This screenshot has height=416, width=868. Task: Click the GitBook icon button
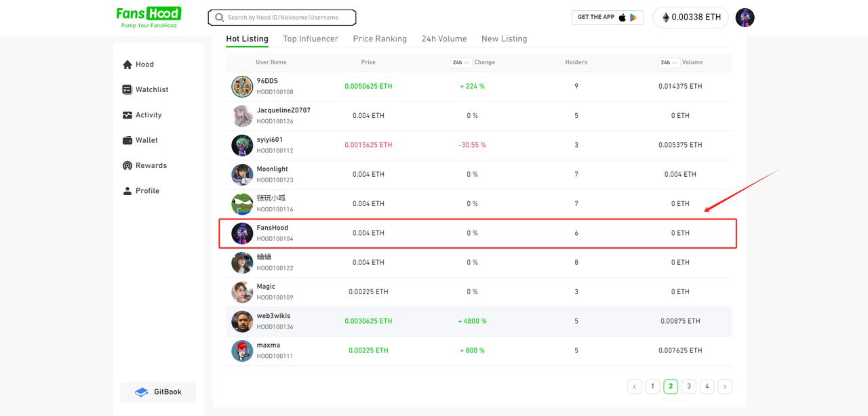click(158, 392)
